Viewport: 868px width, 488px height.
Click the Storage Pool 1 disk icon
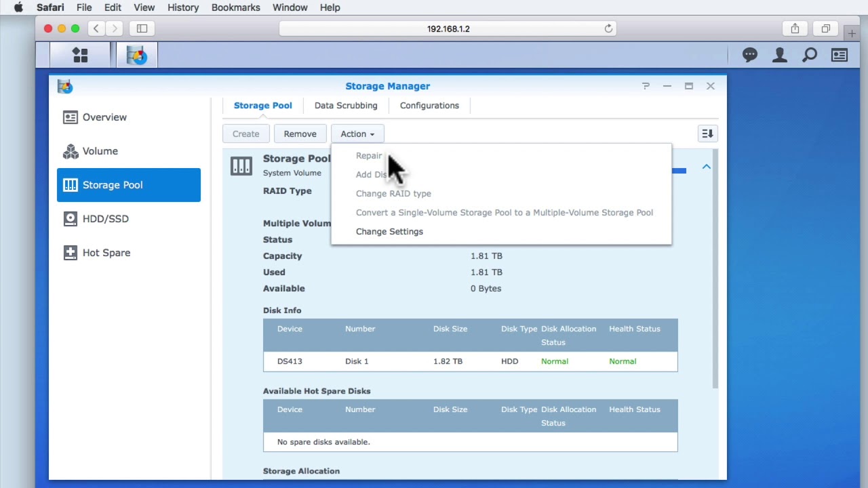click(241, 166)
